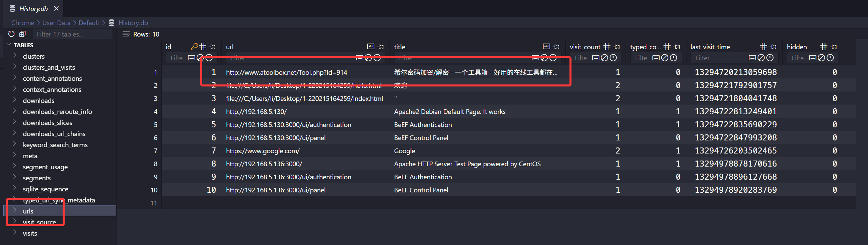Open the User Data breadcrumb
The height and width of the screenshot is (245, 868).
coord(56,22)
